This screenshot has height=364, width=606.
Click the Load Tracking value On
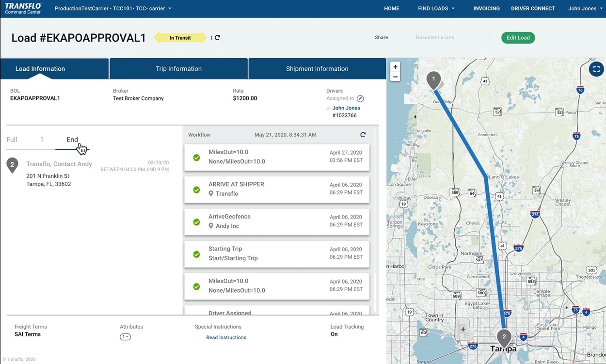[334, 334]
